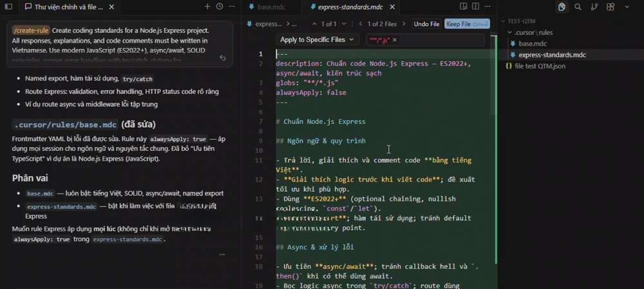Image resolution: width=644 pixels, height=289 pixels.
Task: Close the express-standards.mdc tab
Action: click(x=392, y=6)
